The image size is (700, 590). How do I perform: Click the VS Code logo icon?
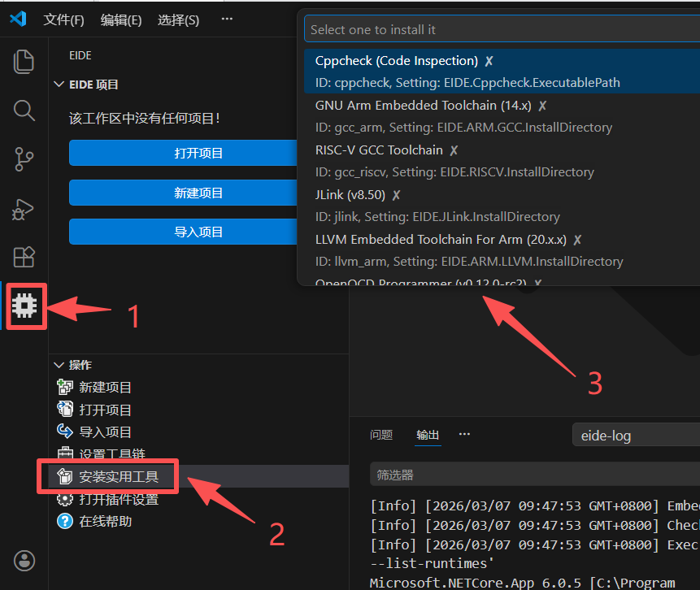point(19,20)
